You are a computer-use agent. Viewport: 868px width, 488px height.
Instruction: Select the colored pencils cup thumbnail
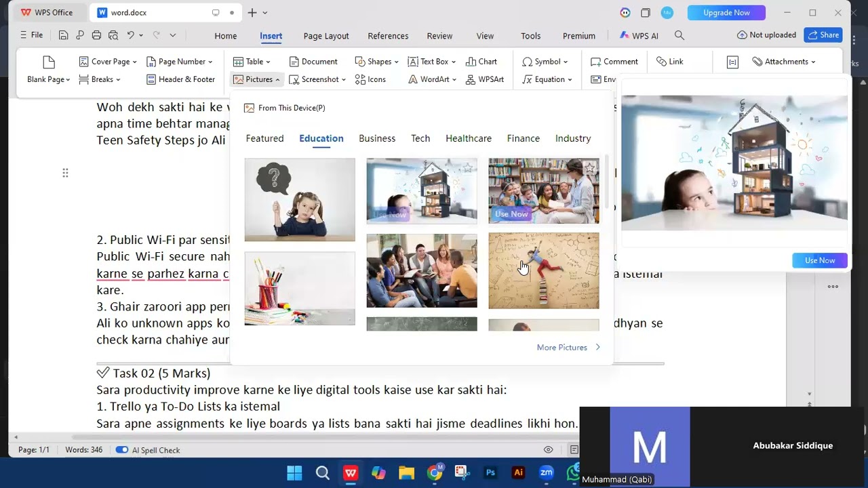(x=300, y=289)
